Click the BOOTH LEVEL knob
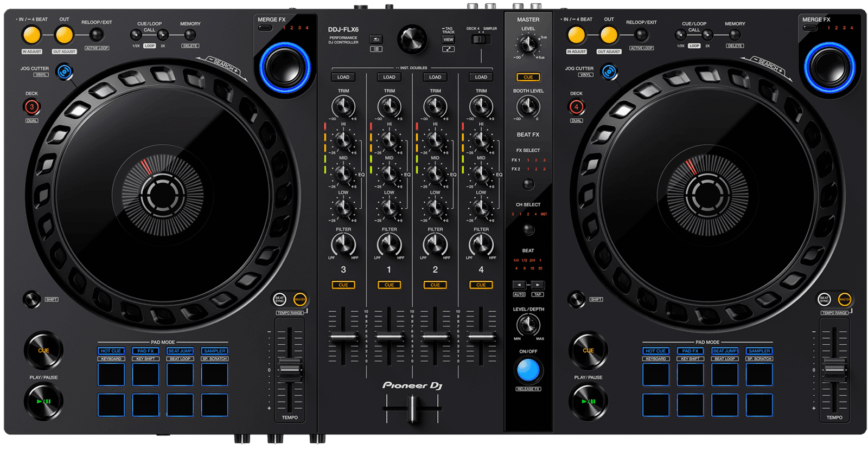Screen dimensions: 868x451 [x=528, y=106]
